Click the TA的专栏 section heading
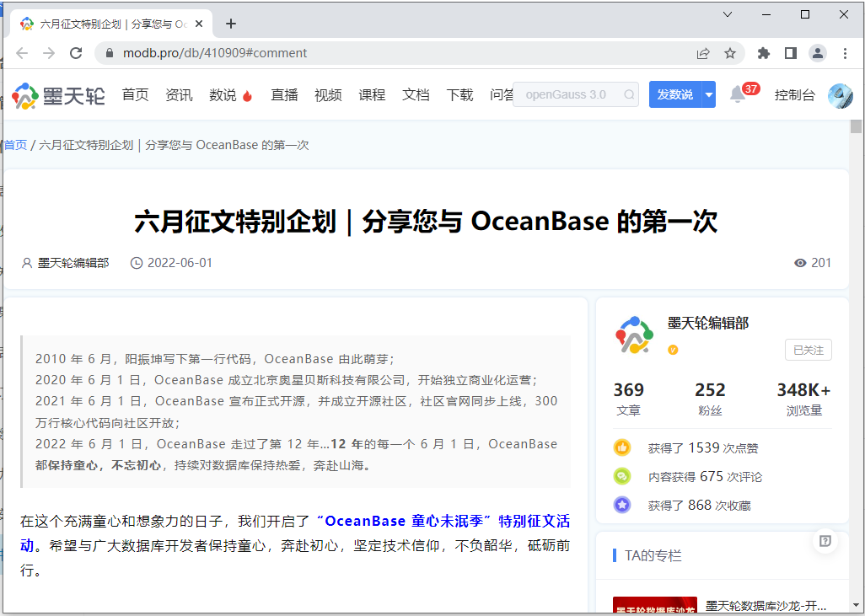The image size is (865, 616). point(653,555)
